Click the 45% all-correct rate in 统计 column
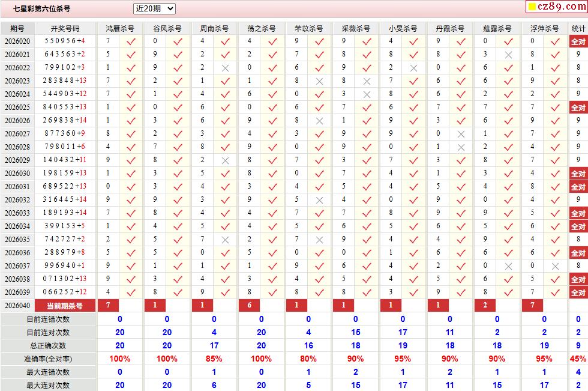 click(578, 359)
